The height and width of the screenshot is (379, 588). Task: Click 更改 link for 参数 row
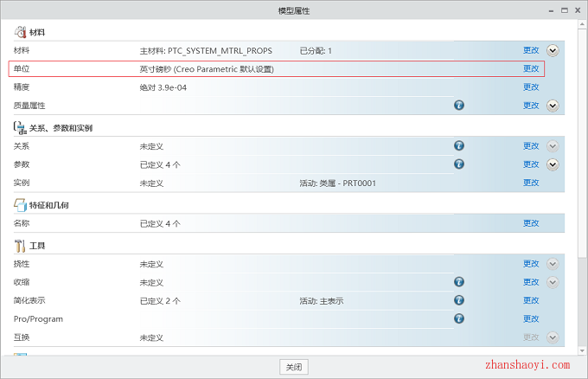click(531, 164)
